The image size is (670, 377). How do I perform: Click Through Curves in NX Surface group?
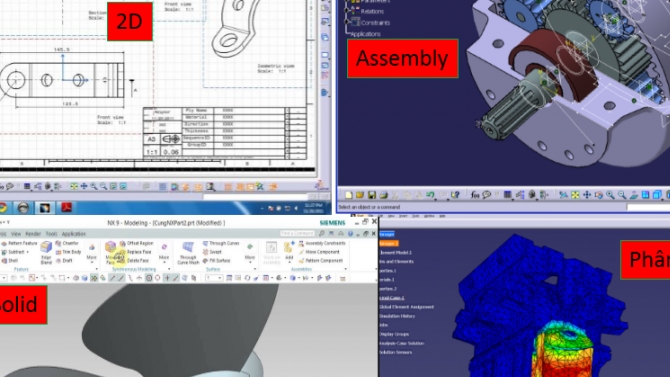click(220, 243)
